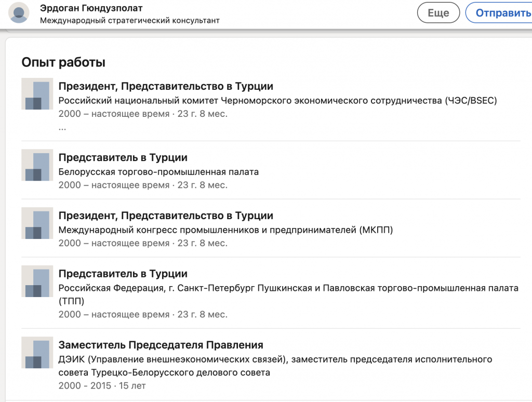This screenshot has height=402, width=532.
Task: Open the logo beside Заместитель Председателя Правления
Action: (x=37, y=353)
